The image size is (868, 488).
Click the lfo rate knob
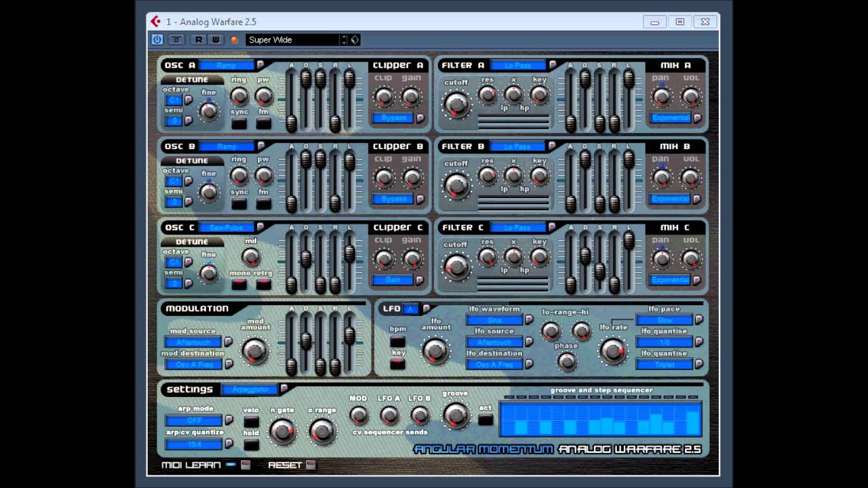pyautogui.click(x=613, y=350)
